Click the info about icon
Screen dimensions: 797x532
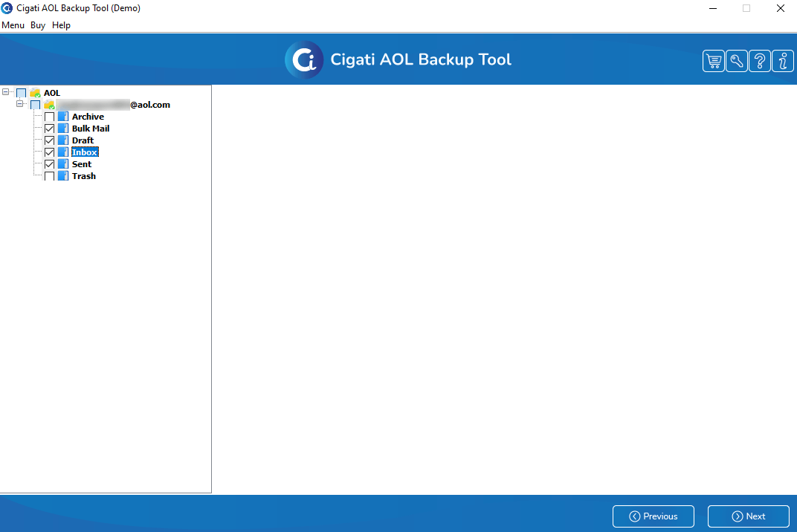coord(783,62)
